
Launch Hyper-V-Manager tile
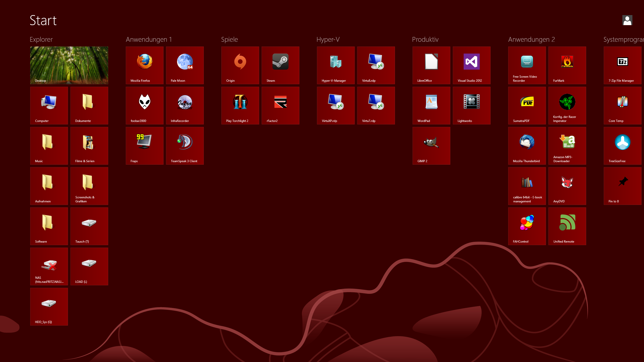[x=336, y=65]
